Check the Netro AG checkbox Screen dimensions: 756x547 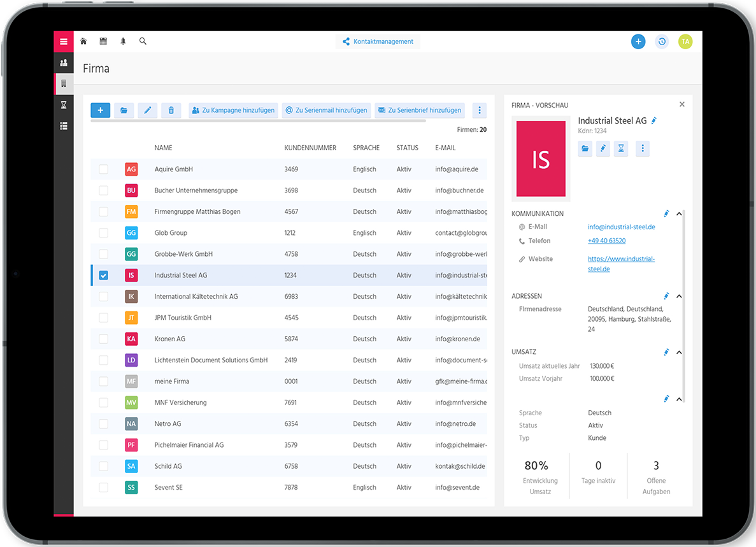[103, 423]
